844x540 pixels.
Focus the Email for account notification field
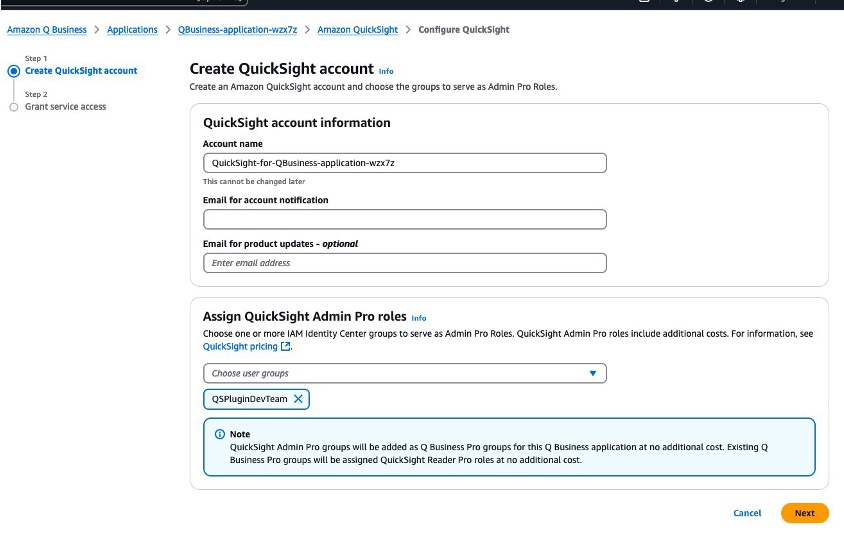pos(405,219)
